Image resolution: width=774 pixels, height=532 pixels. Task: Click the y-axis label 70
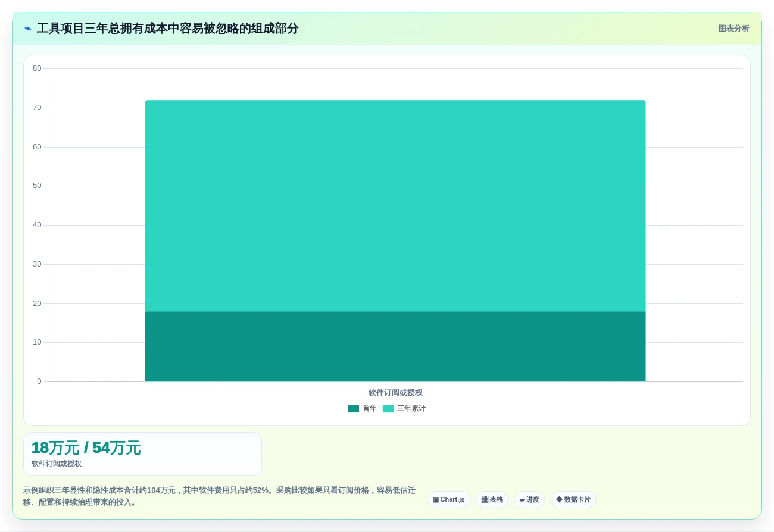37,108
